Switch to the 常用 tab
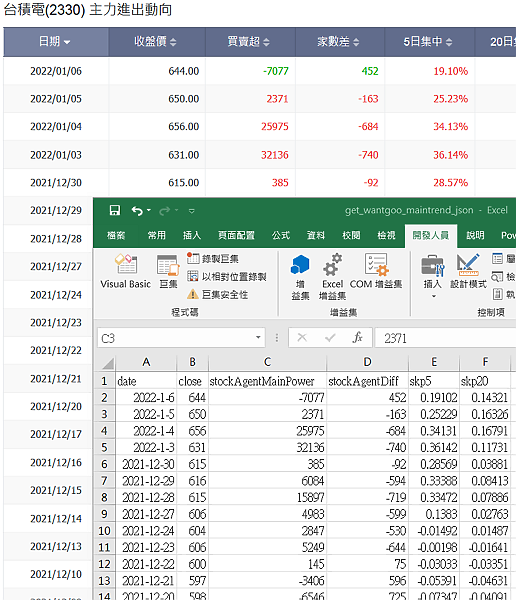Screen dimensions: 516x600 click(x=157, y=235)
